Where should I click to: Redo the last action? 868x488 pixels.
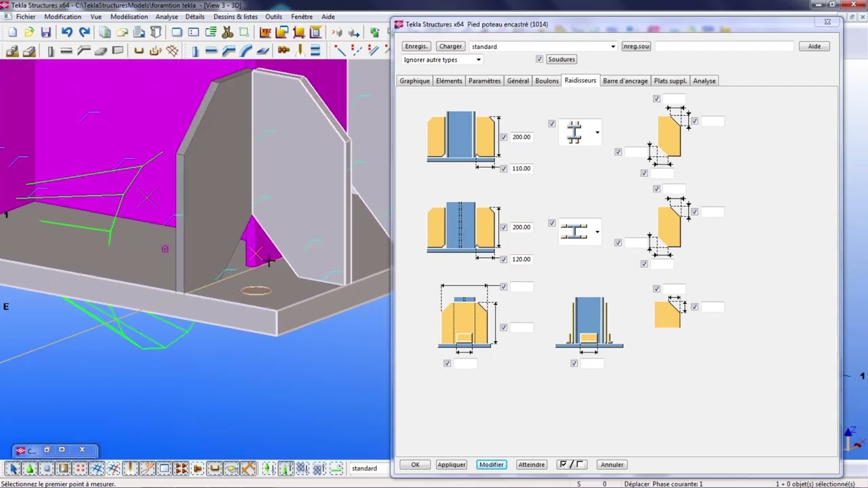point(83,32)
